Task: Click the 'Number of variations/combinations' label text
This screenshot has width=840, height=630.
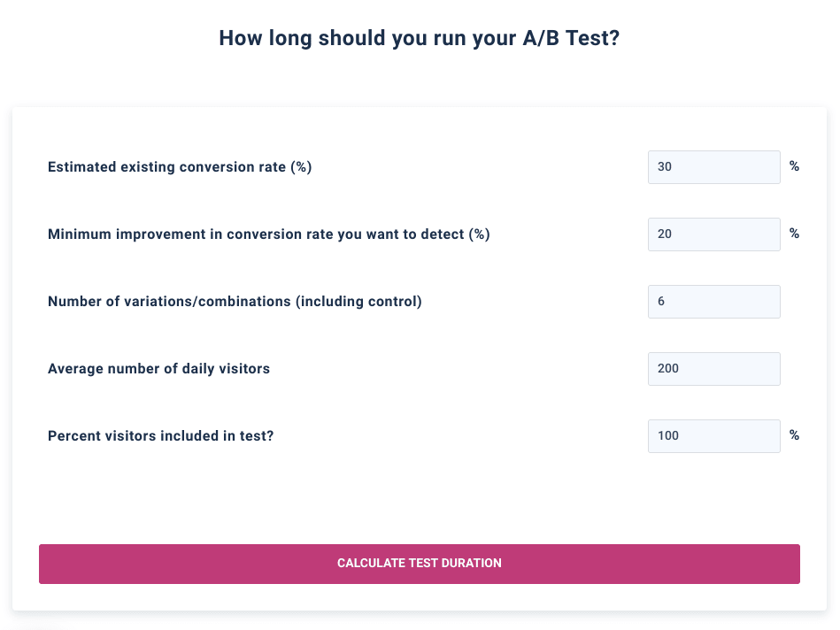Action: pyautogui.click(x=235, y=302)
